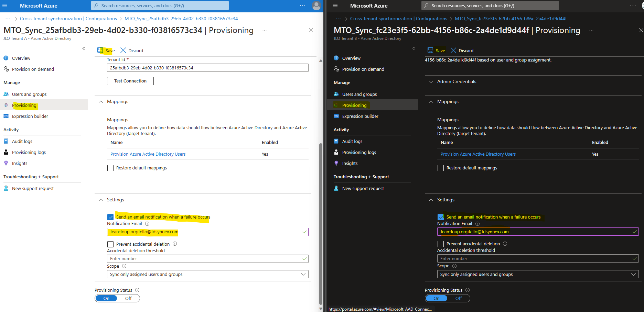
Task: Open Overview info icon in Tenant A sidebar
Action: pyautogui.click(x=6, y=58)
